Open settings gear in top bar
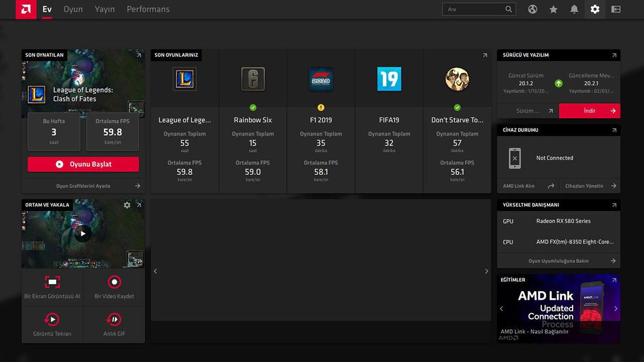The width and height of the screenshot is (644, 362). (x=595, y=9)
